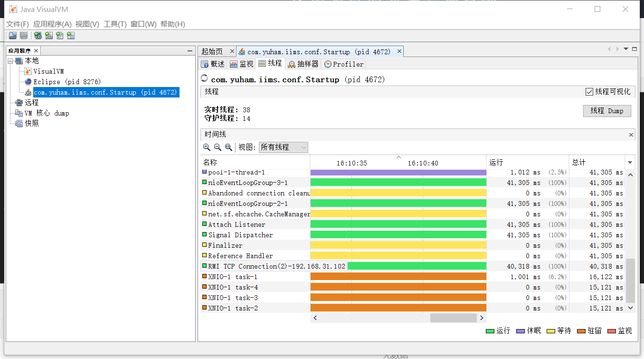Screen dimensions: 644x359
Task: Switch to the Profiler tab
Action: [344, 64]
